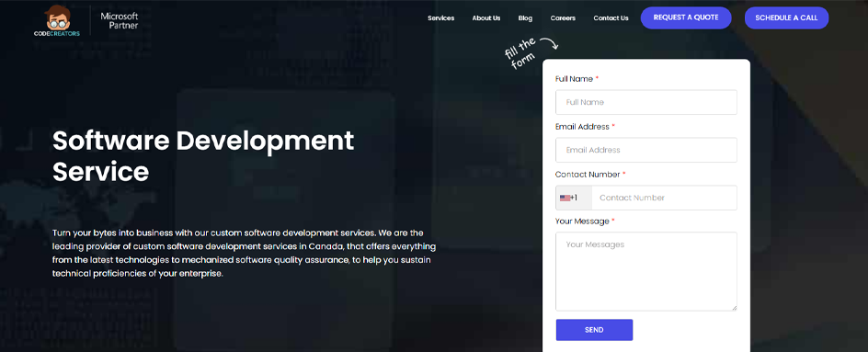868x352 pixels.
Task: Click inside Your Messages text area
Action: [x=646, y=271]
